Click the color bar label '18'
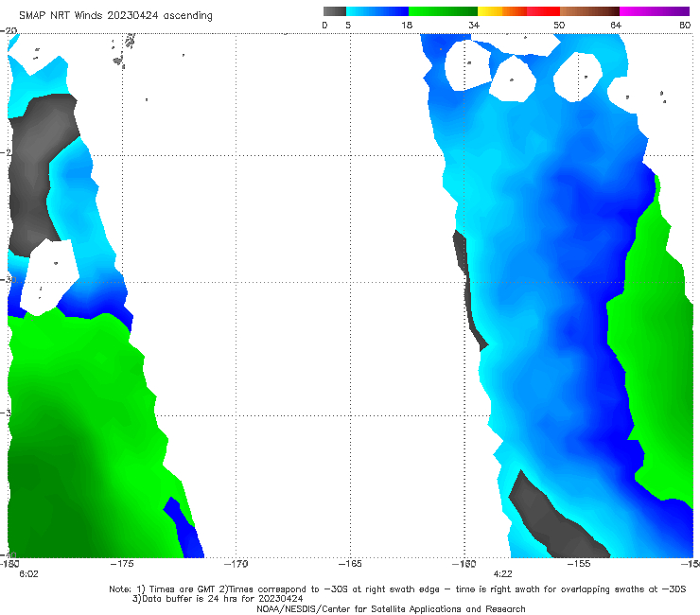The width and height of the screenshot is (700, 615). tap(407, 25)
